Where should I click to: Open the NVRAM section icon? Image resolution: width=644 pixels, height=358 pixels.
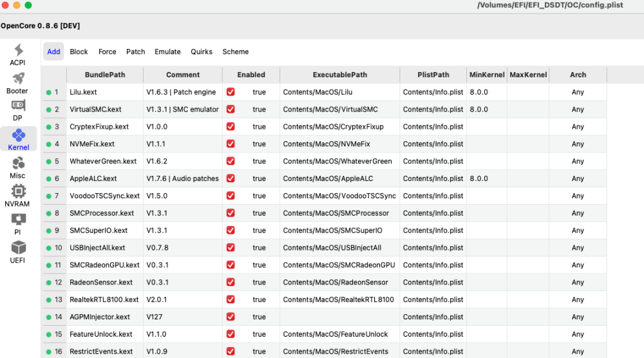pyautogui.click(x=18, y=191)
